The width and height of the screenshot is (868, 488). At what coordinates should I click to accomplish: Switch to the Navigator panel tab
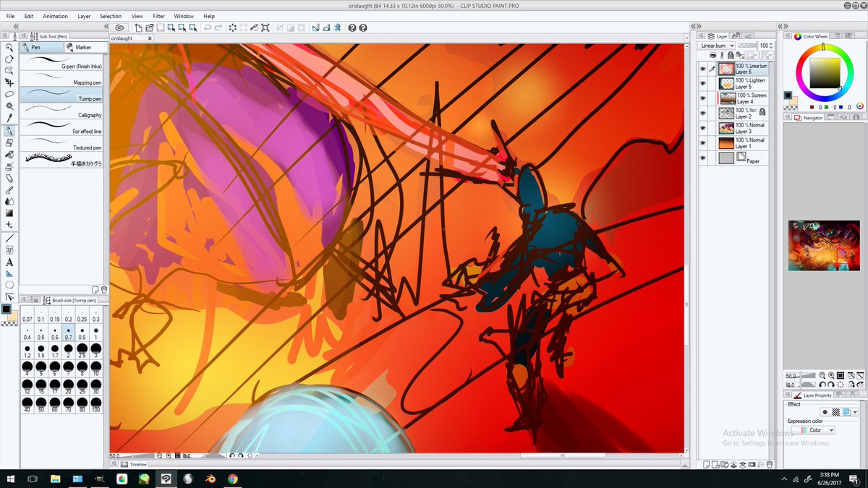click(x=808, y=117)
